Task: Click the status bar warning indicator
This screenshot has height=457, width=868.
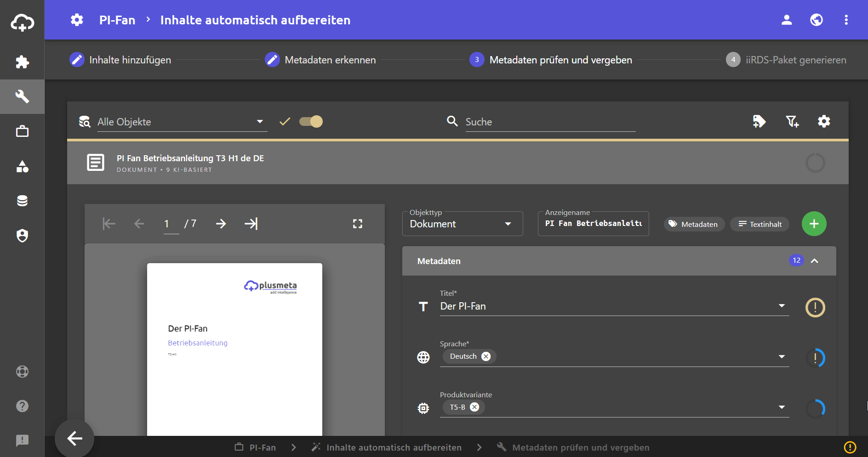Action: click(x=850, y=447)
